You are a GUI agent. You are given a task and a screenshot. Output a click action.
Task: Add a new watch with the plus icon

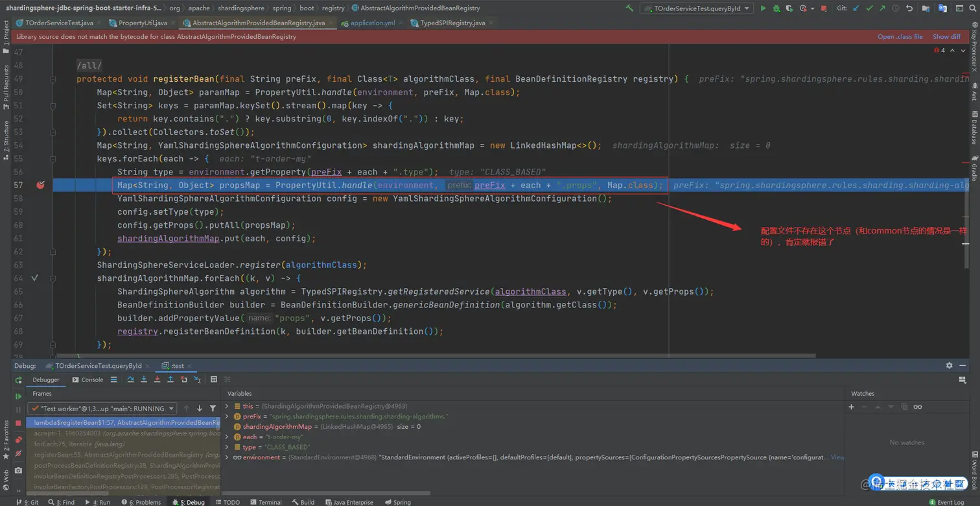point(851,407)
